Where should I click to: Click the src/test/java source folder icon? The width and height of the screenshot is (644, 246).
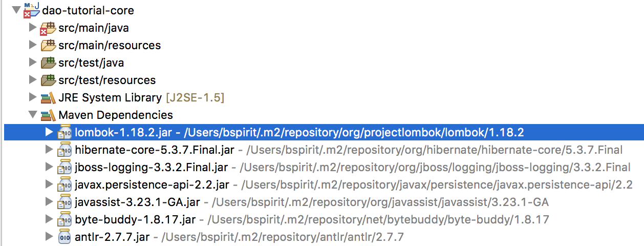coord(48,63)
